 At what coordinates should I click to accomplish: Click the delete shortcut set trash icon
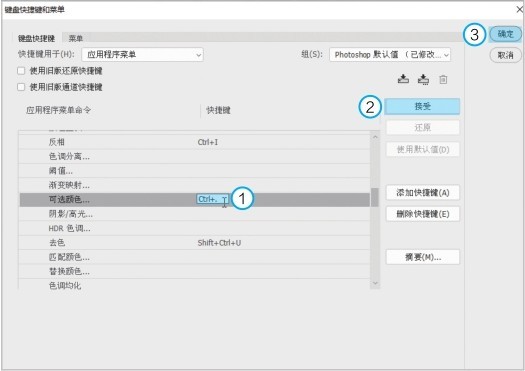point(443,80)
